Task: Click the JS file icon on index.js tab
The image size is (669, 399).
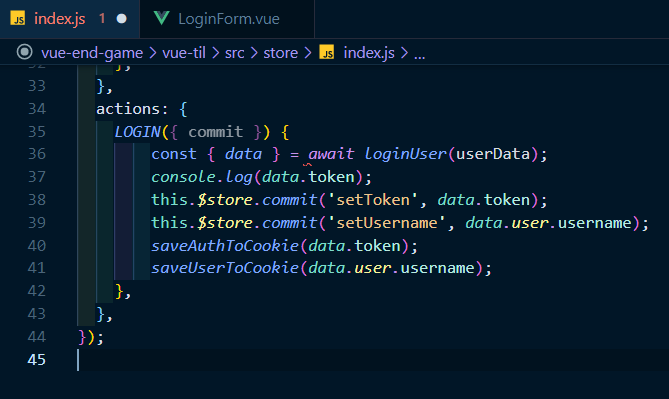Action: pyautogui.click(x=18, y=19)
